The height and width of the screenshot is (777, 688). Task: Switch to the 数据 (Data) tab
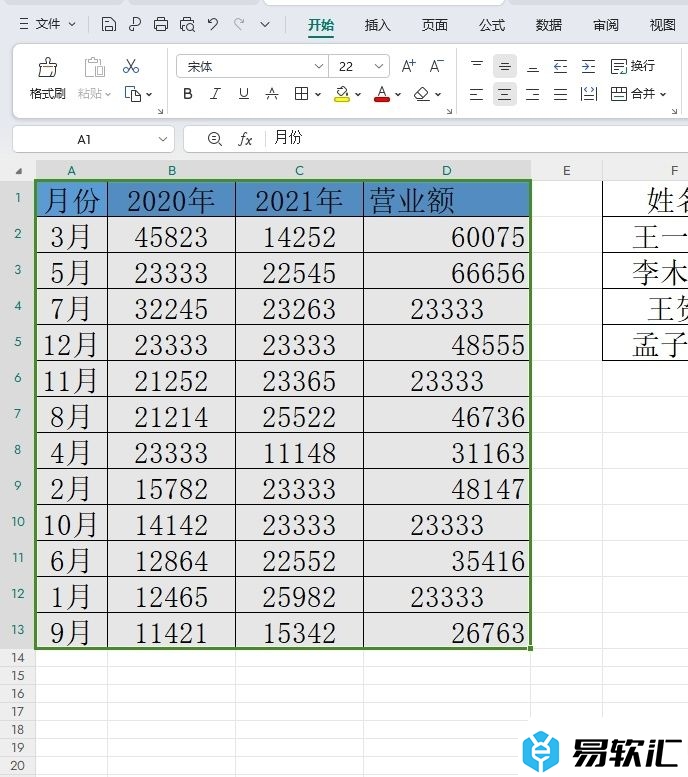(549, 25)
